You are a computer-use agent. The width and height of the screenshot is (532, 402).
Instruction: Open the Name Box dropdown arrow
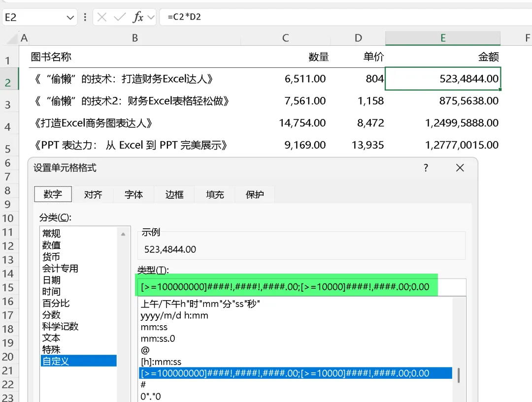pyautogui.click(x=70, y=17)
